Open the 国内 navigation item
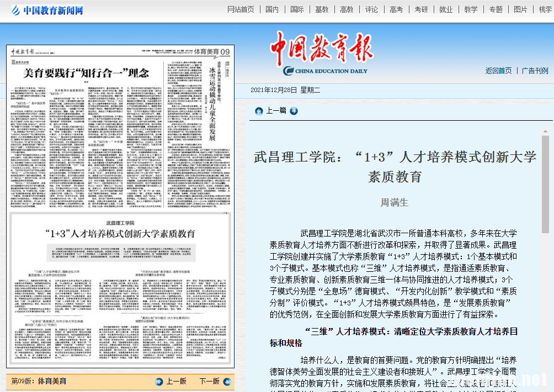The width and height of the screenshot is (554, 392). click(x=272, y=9)
